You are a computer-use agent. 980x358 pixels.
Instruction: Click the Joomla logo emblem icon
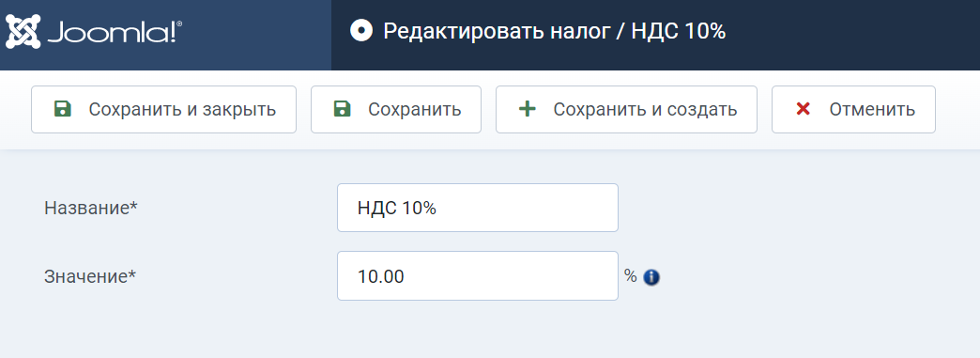[23, 31]
